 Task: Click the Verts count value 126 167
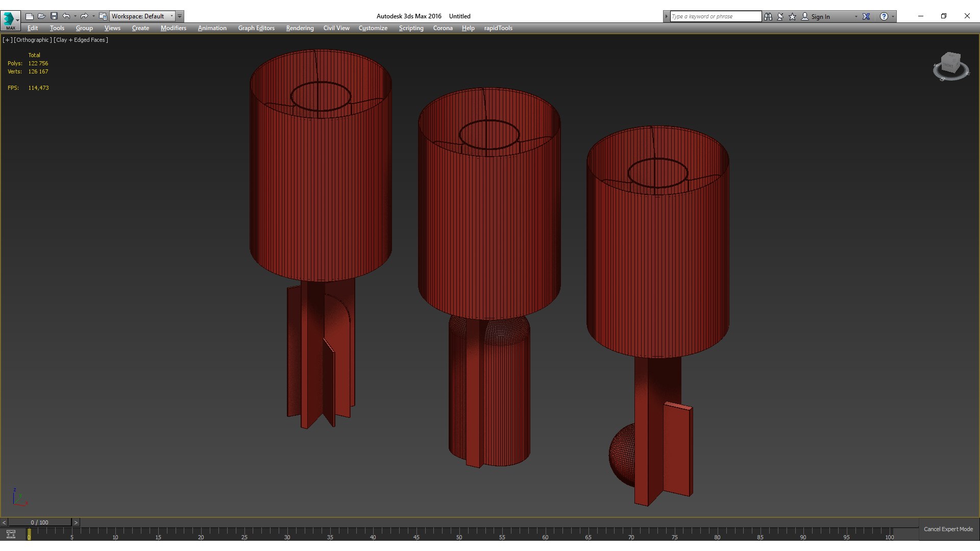(x=38, y=71)
